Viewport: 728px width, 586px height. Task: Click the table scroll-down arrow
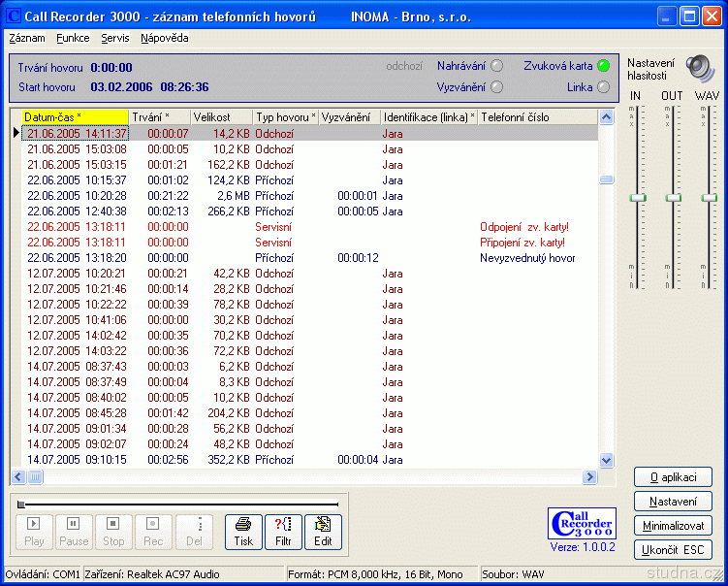click(607, 461)
